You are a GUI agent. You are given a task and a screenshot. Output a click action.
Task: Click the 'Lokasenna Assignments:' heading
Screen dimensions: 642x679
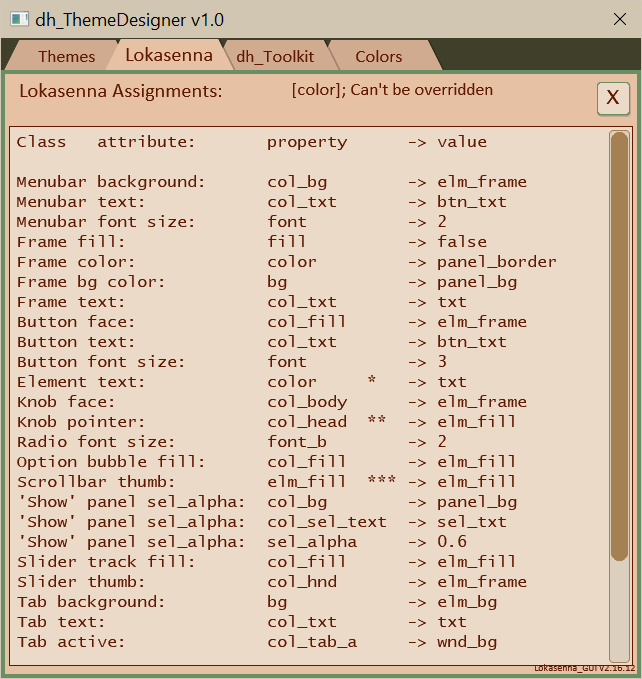(x=121, y=91)
